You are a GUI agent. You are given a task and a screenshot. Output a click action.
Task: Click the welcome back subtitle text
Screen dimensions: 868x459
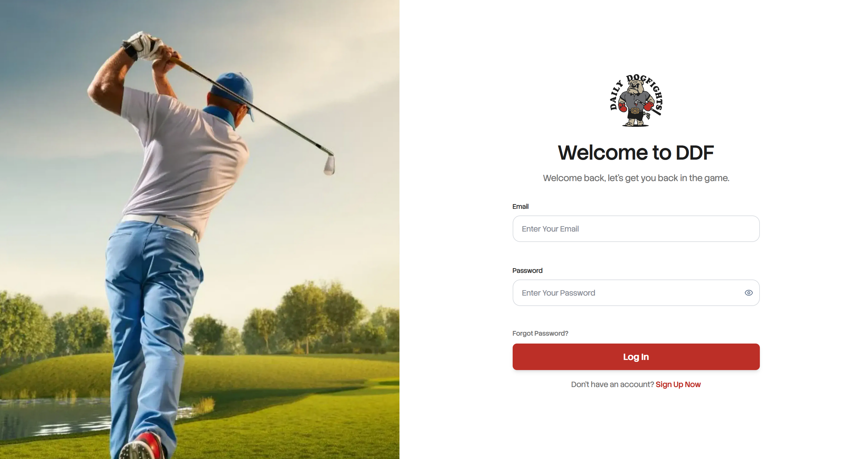click(x=636, y=178)
